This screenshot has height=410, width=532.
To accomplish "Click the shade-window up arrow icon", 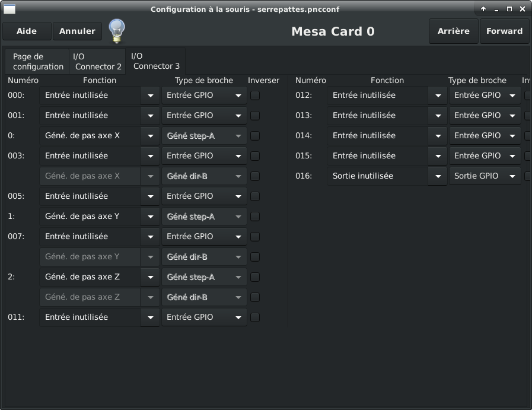I will click(x=483, y=9).
